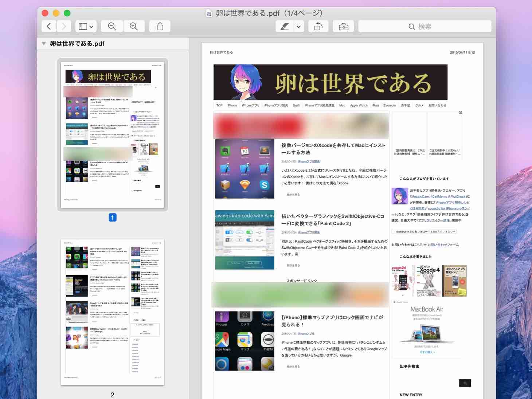Viewport: 532px width, 399px height.
Task: Open the お問い合わせフォーム link
Action: (x=443, y=245)
